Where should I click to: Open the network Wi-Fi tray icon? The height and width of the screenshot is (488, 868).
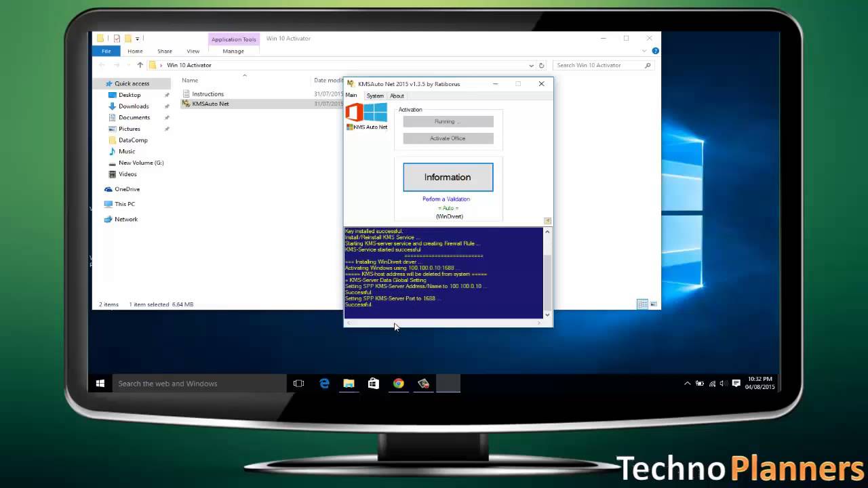pyautogui.click(x=712, y=384)
